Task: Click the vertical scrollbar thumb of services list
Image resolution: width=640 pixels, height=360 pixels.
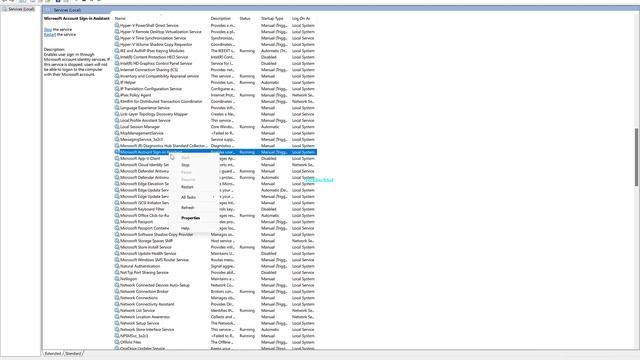Action: [637, 157]
